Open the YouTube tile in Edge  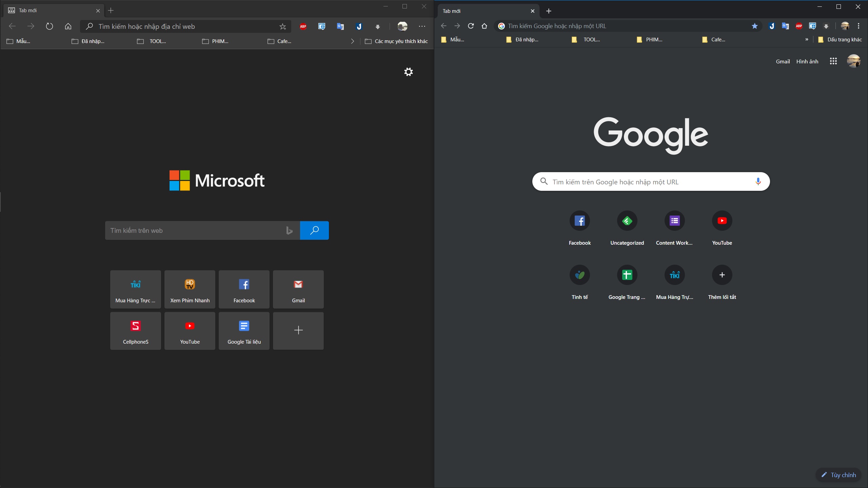point(190,331)
